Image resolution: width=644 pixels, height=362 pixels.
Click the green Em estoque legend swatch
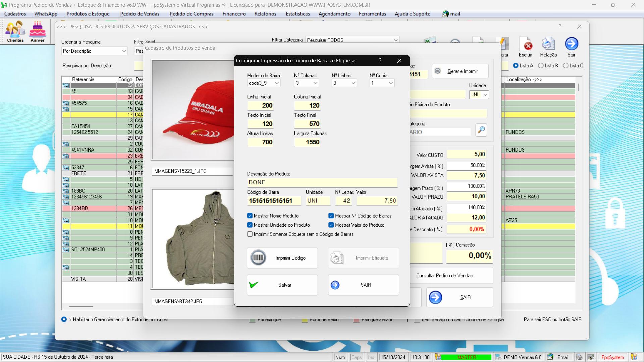[x=252, y=320]
